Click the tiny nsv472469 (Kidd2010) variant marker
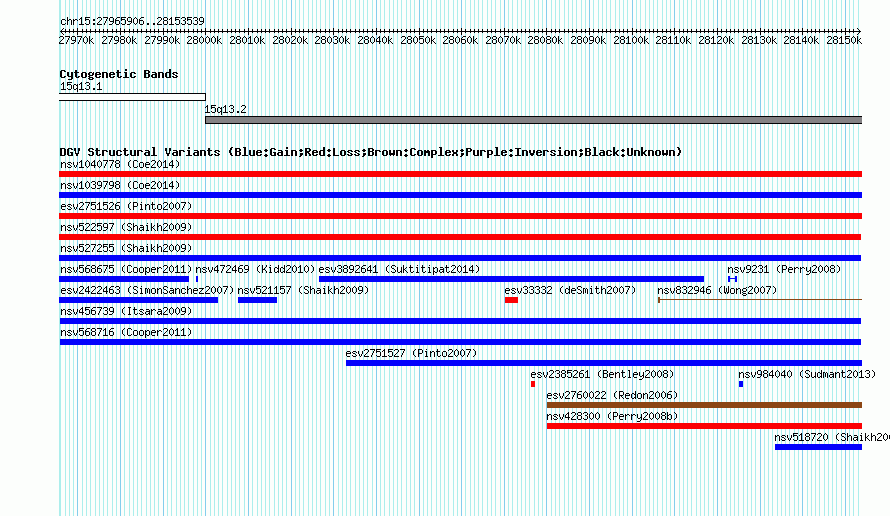The width and height of the screenshot is (890, 516). [x=197, y=279]
